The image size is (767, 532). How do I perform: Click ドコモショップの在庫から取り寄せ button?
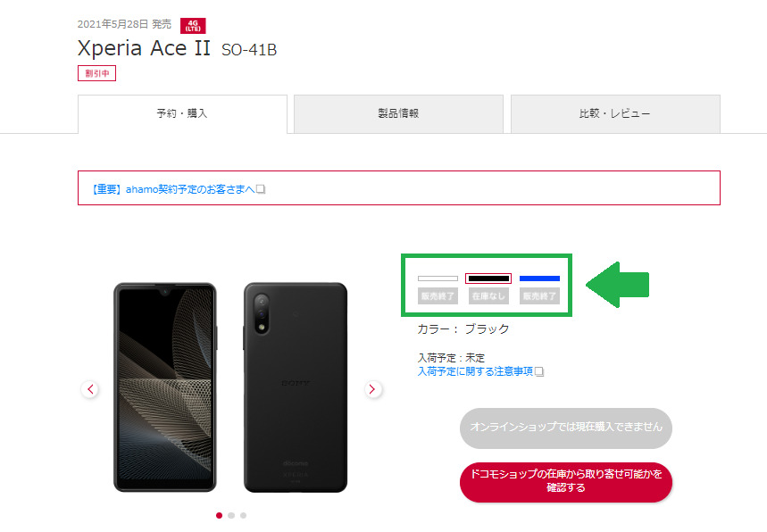[566, 482]
